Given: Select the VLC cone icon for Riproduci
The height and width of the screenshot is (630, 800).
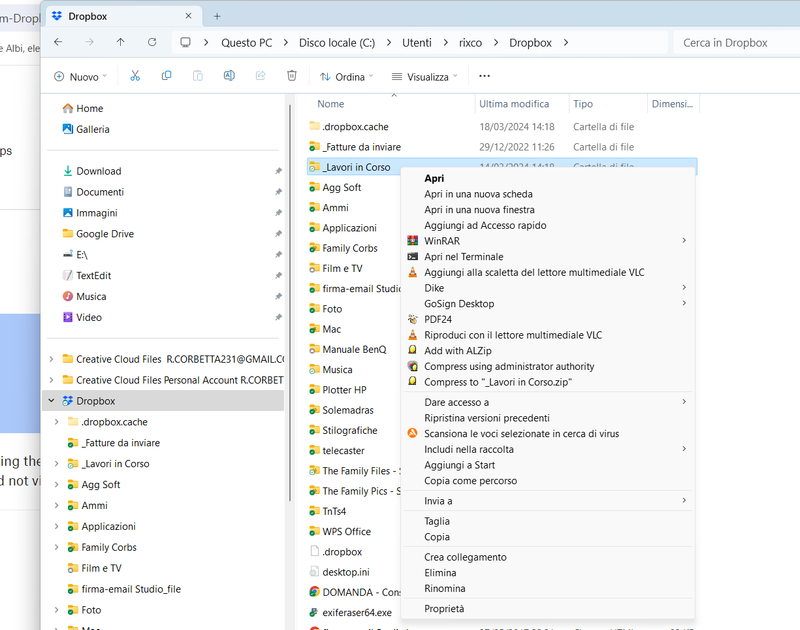Looking at the screenshot, I should pyautogui.click(x=411, y=335).
